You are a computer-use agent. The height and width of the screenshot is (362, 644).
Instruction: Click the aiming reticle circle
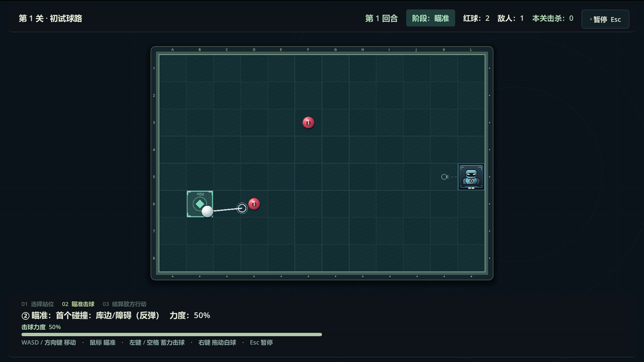click(242, 208)
